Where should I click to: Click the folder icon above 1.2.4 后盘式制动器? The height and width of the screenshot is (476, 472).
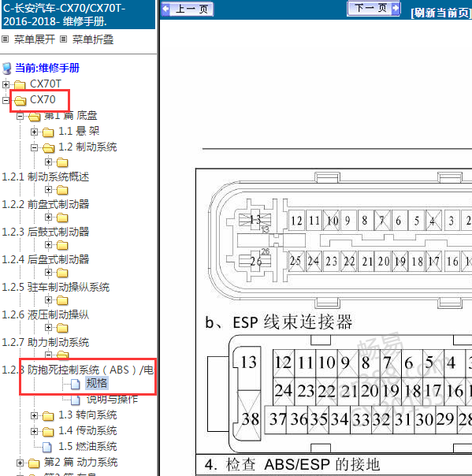click(62, 245)
